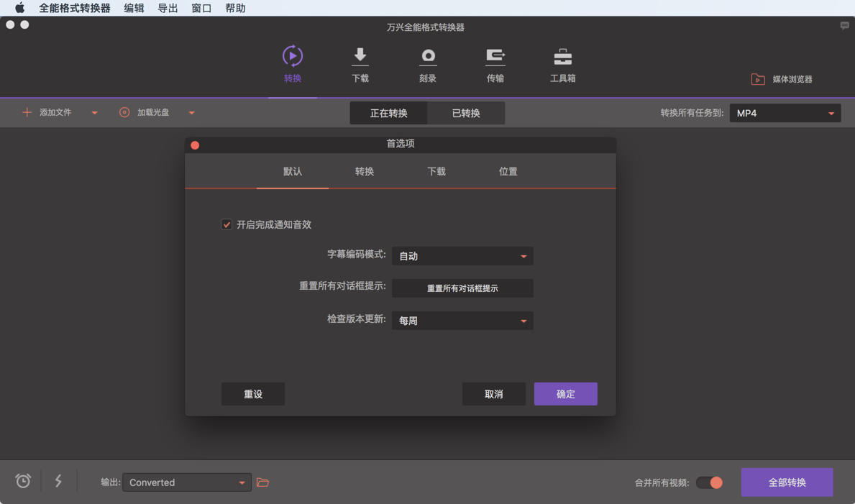Switch to the 转换 preferences tab
Screen dimensions: 855x504
(365, 171)
